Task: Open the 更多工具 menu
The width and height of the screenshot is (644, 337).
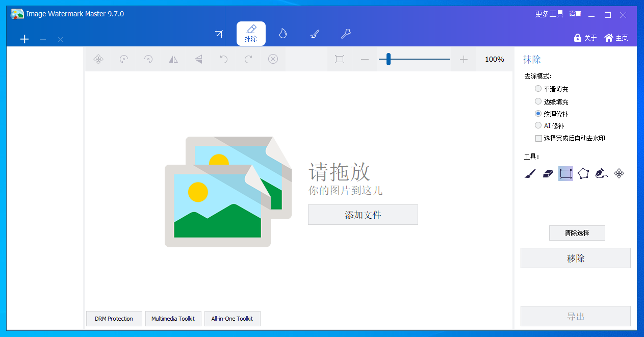Action: [x=549, y=14]
